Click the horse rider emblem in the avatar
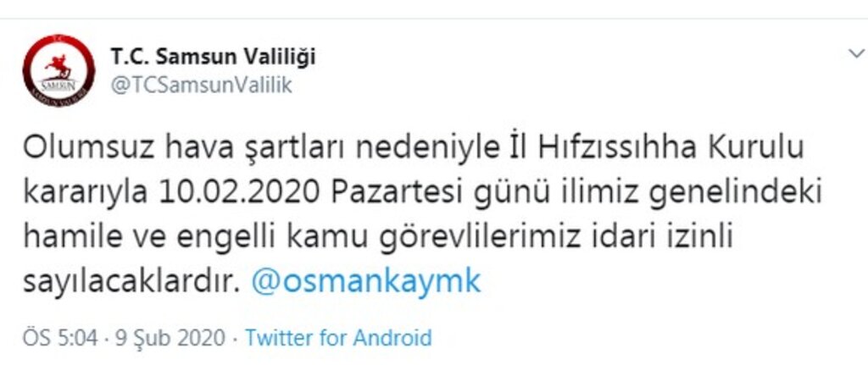Viewport: 868px width, 365px height. pyautogui.click(x=58, y=66)
